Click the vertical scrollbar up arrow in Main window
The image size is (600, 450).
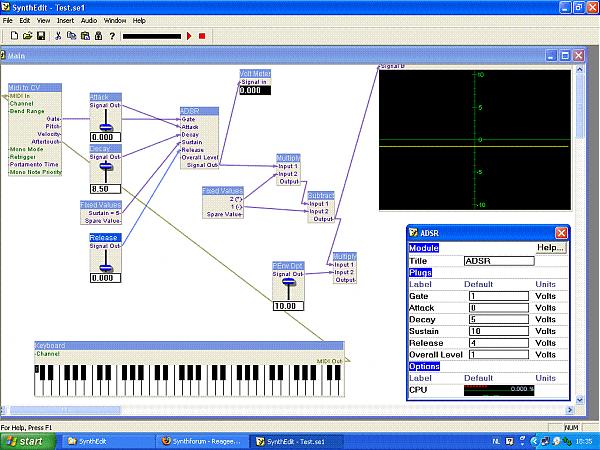[x=579, y=70]
